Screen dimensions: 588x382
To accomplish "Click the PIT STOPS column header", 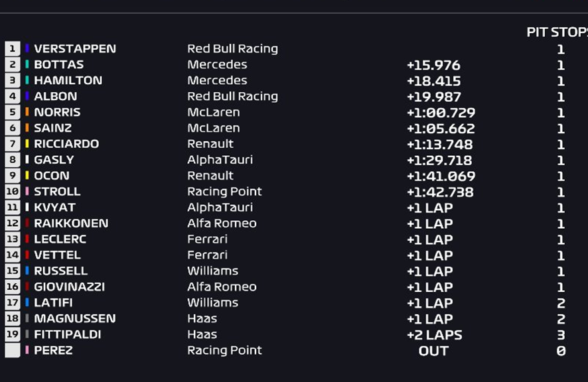I will coord(557,32).
